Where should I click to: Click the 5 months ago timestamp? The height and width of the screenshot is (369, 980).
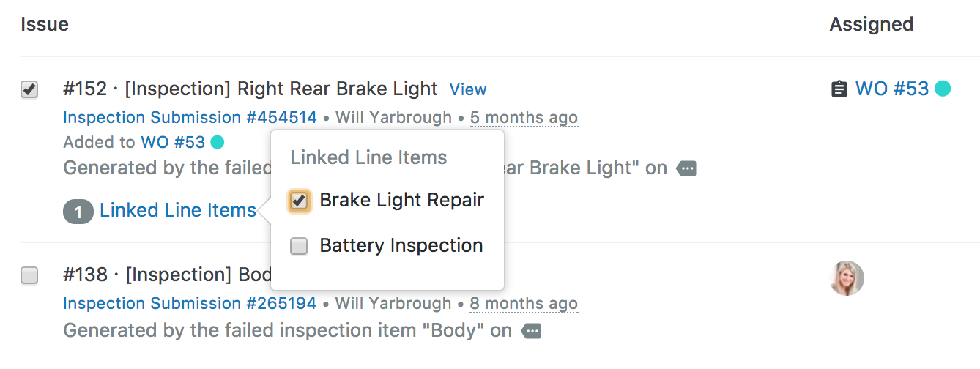524,117
